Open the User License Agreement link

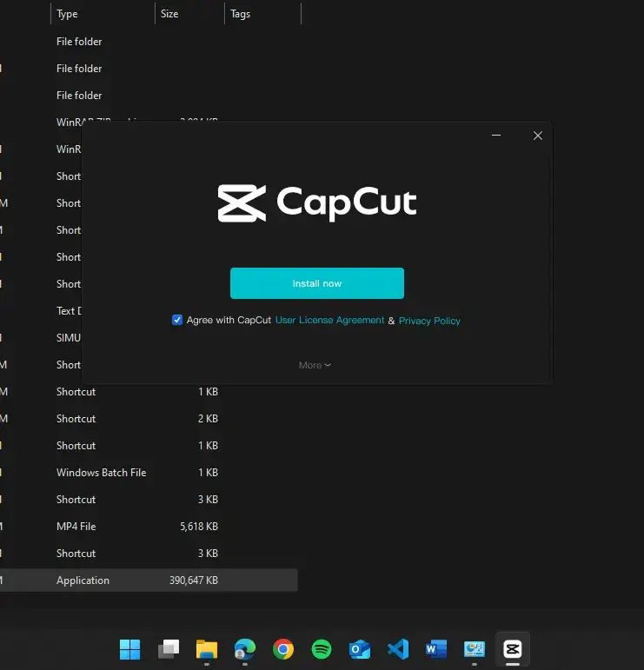329,320
